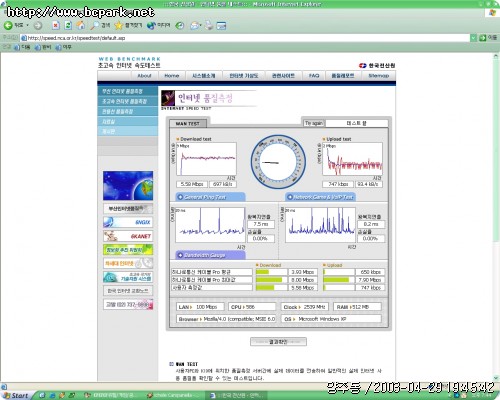Open the History clock icon
Viewport: 500px width, 400px height.
pyautogui.click(x=180, y=25)
